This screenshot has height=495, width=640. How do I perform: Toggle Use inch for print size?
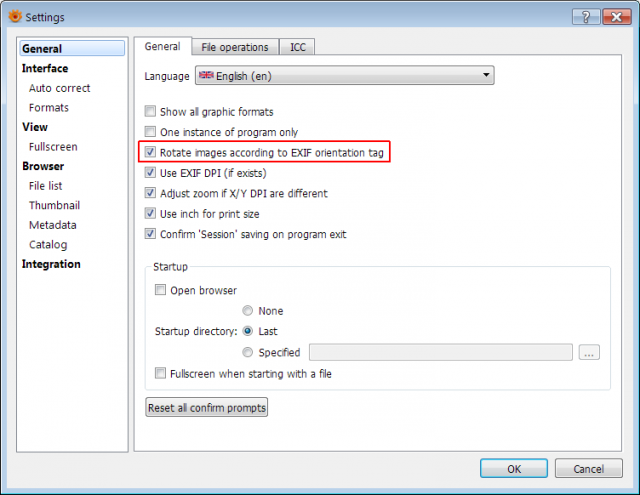150,213
